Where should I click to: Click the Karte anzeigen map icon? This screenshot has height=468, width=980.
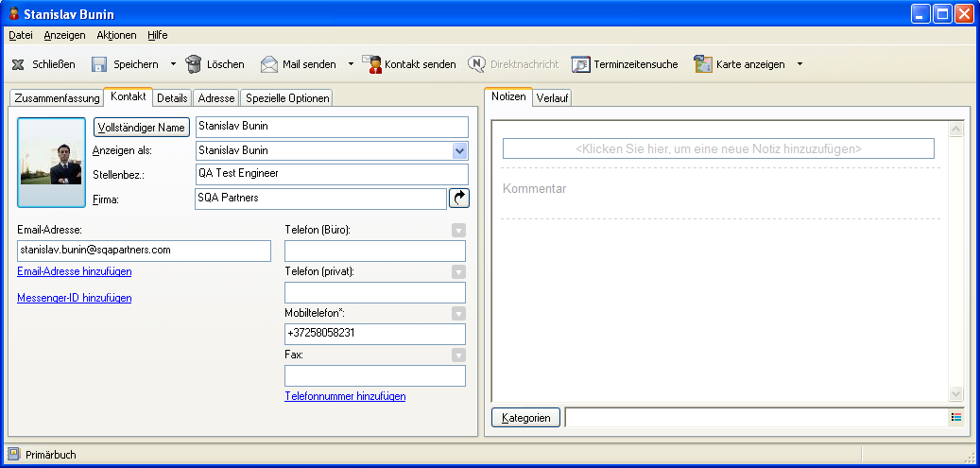coord(703,64)
